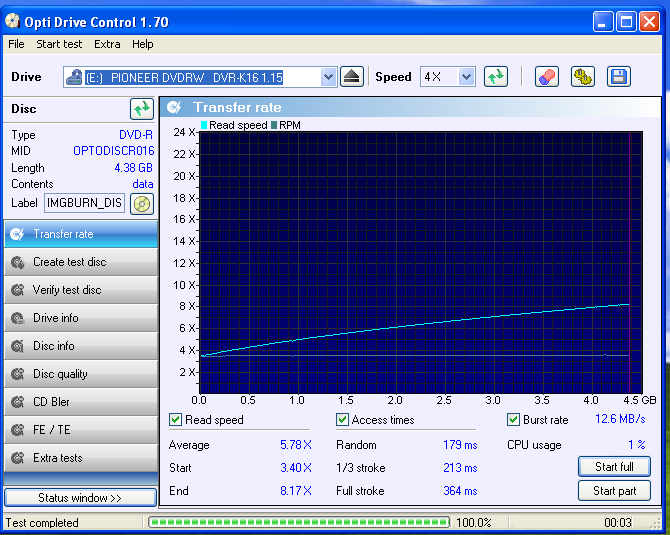Click the Type value DVD-R
Image resolution: width=670 pixels, height=535 pixels.
click(136, 135)
